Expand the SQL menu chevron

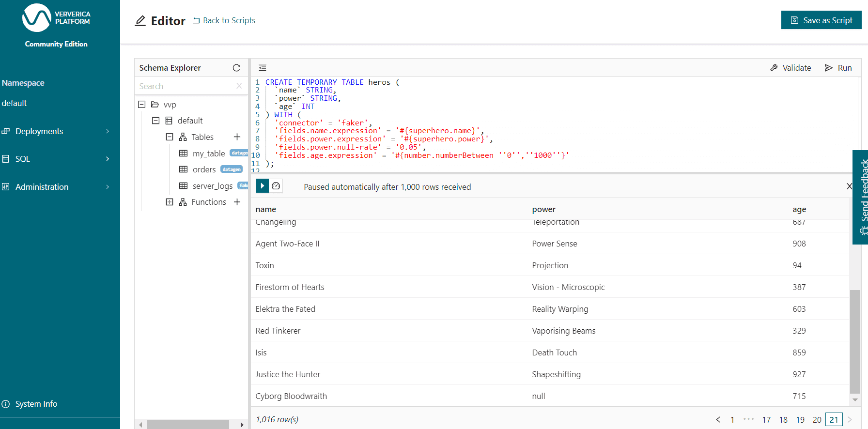pos(108,159)
